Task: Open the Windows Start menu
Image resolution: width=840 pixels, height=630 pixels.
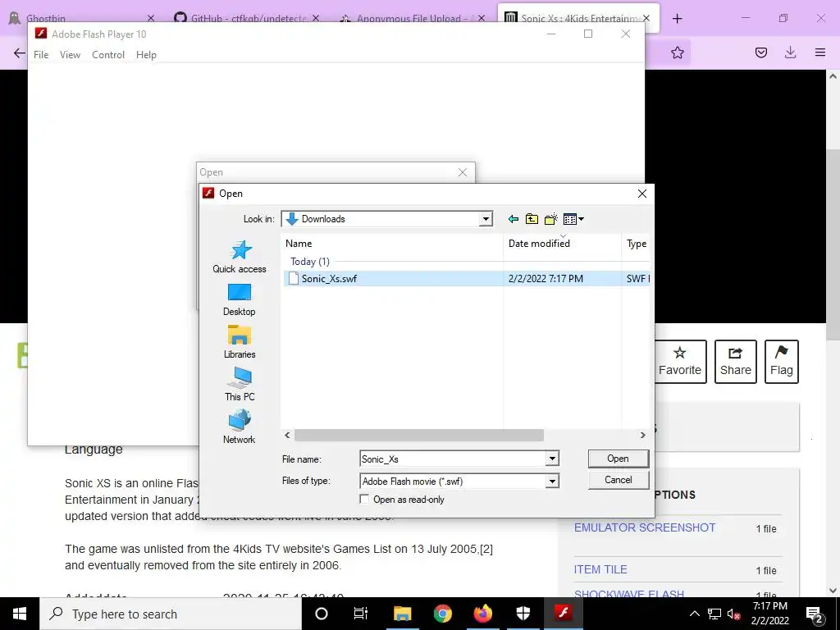Action: click(x=20, y=614)
